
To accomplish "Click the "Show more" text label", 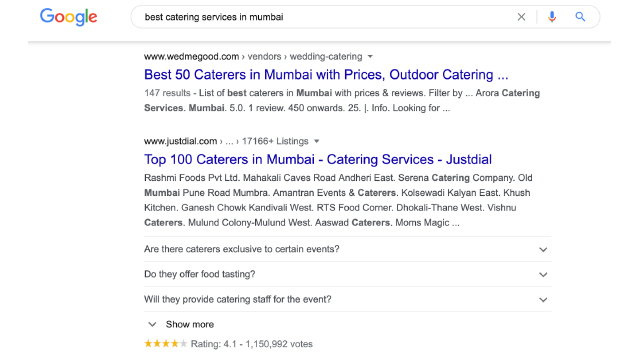I will (x=190, y=324).
